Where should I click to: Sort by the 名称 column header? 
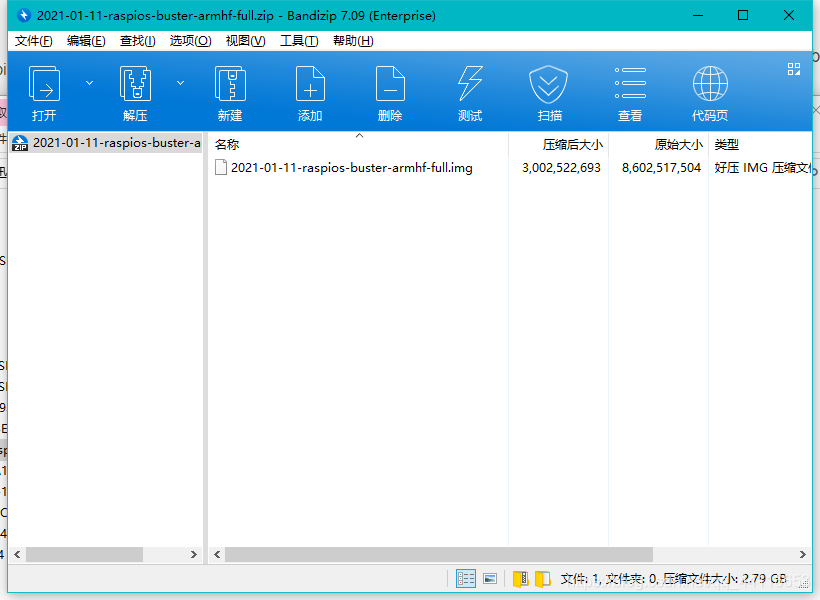[x=359, y=144]
